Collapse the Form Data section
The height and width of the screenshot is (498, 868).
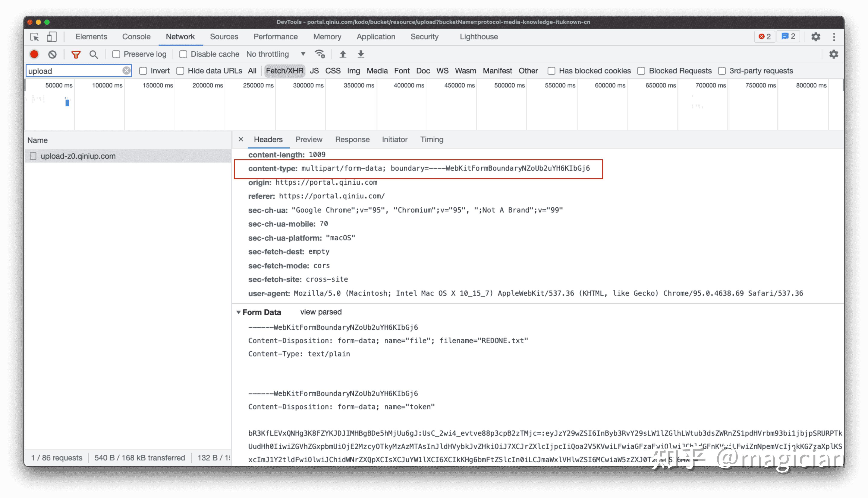point(239,312)
